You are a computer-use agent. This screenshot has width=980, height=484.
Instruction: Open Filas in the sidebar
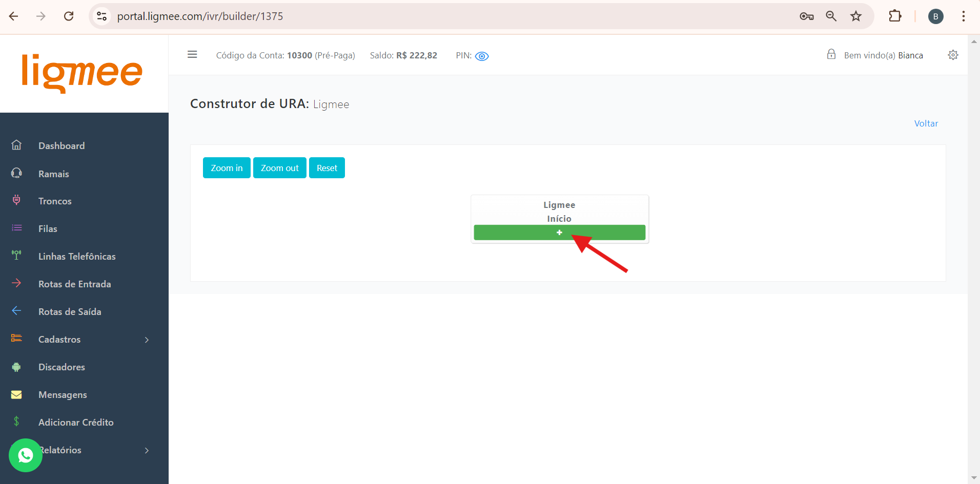click(x=48, y=229)
